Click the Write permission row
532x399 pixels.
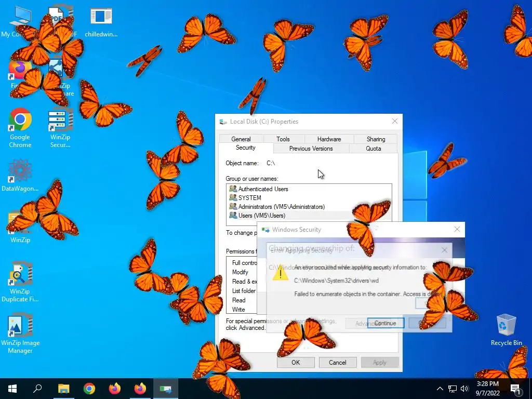pos(238,310)
